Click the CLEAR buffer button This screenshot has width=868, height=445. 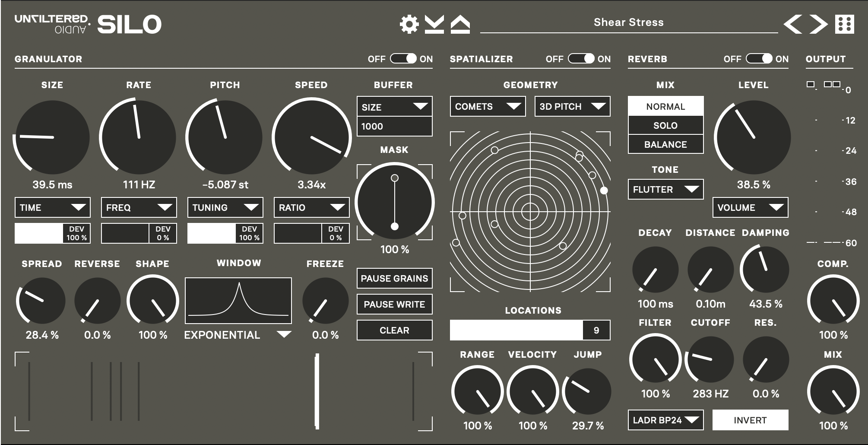point(394,330)
